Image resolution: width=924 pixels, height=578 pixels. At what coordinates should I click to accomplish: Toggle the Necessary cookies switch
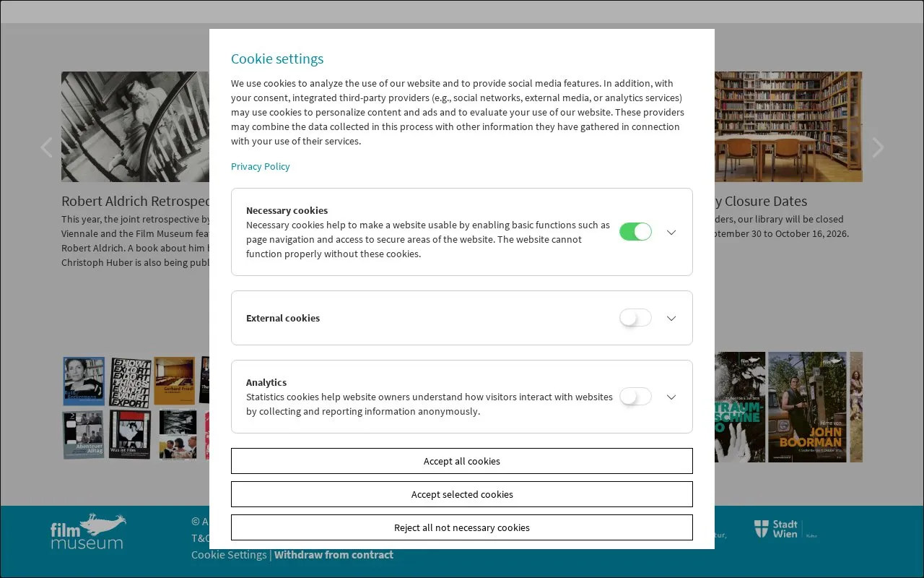pos(635,232)
